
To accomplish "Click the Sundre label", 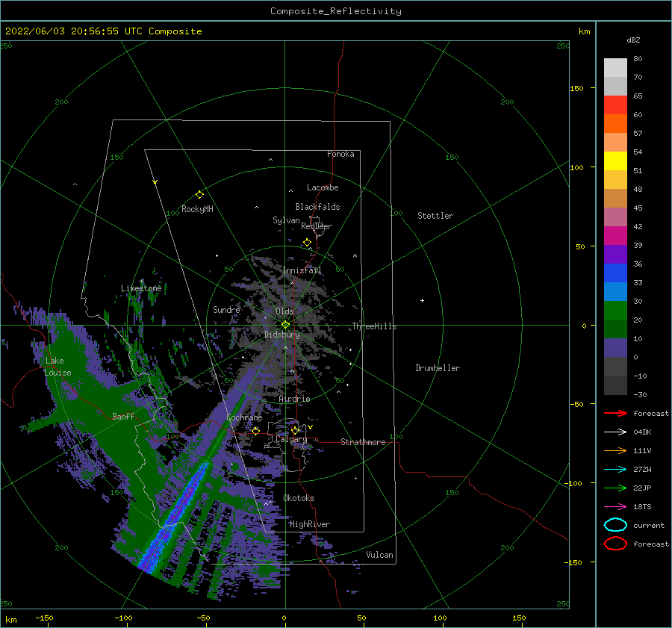I will [226, 310].
